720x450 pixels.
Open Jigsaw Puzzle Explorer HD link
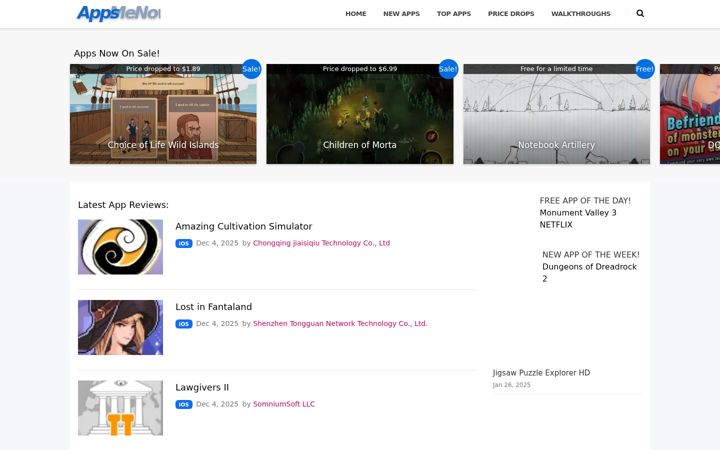(541, 373)
